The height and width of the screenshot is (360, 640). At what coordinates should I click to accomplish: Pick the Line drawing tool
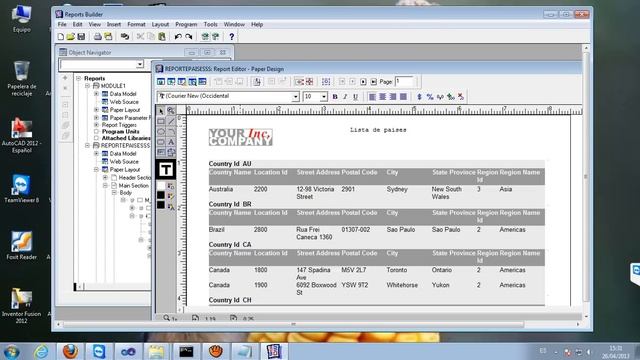(171, 121)
